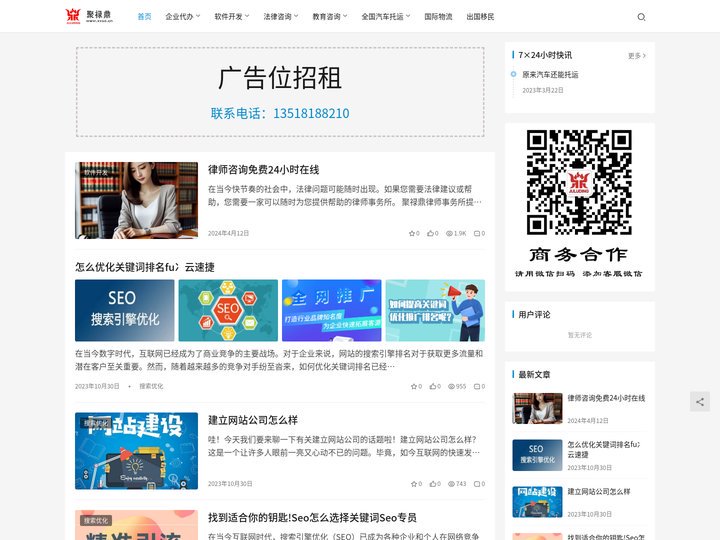This screenshot has height=540, width=720.
Task: Comment icon on 建立网站公司怎么样 article
Action: [477, 484]
